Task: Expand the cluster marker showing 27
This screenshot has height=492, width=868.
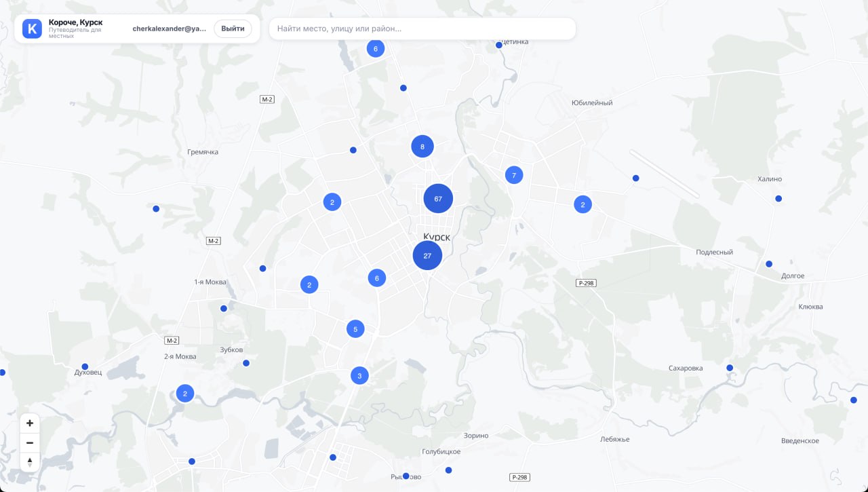Action: (x=427, y=256)
